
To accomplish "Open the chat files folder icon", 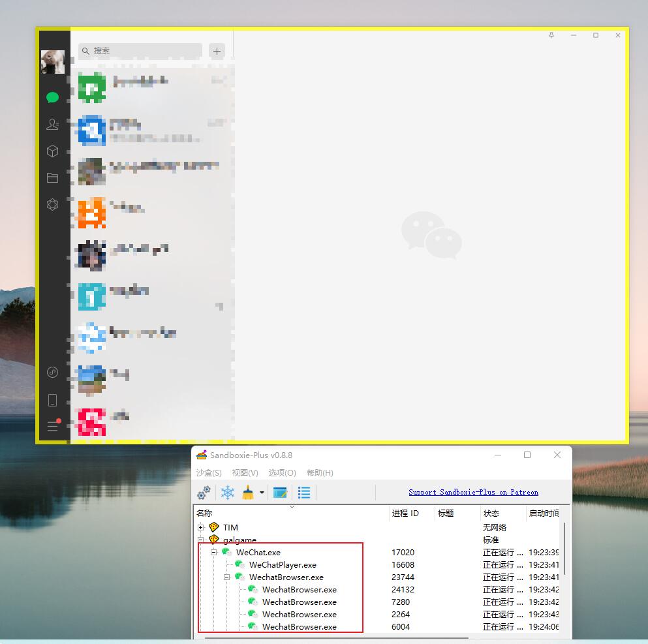I will (53, 178).
